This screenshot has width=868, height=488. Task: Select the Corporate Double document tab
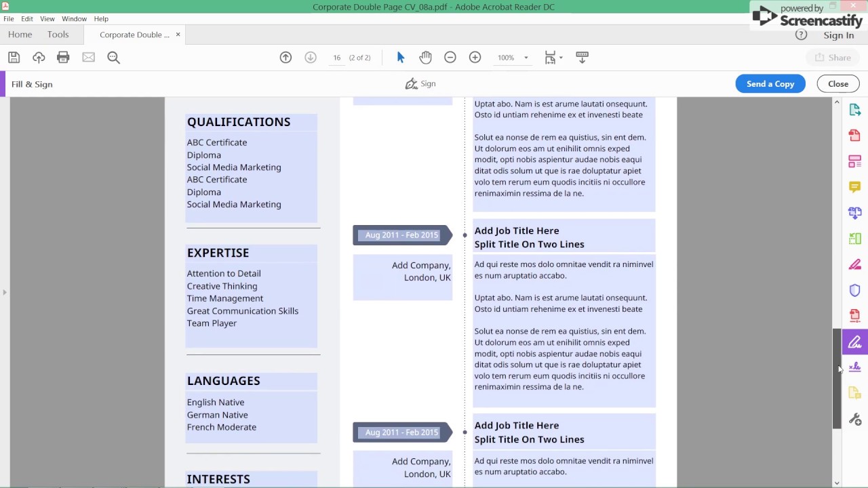(x=134, y=35)
